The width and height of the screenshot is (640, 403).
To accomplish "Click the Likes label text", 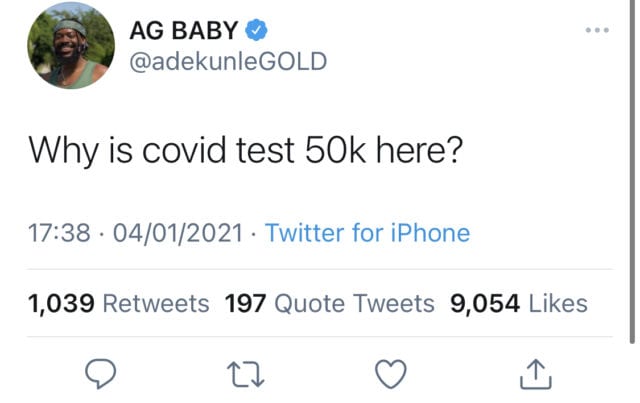I will [558, 303].
